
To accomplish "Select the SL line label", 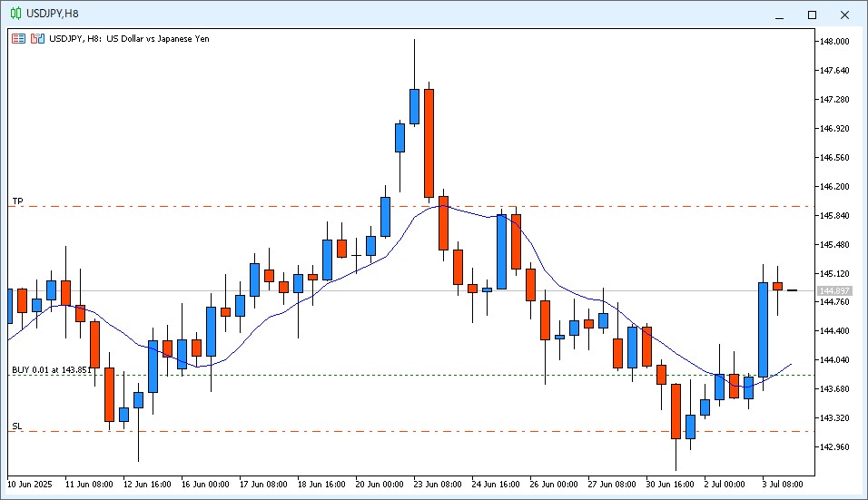I will tap(17, 426).
